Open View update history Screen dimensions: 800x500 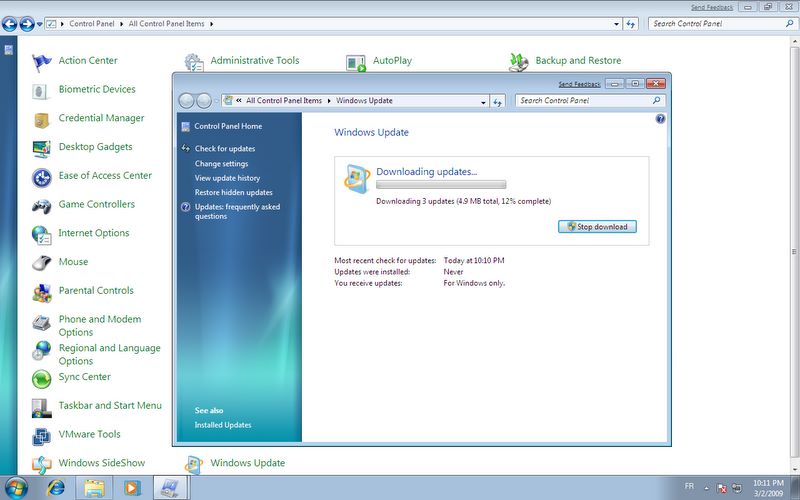(x=228, y=178)
